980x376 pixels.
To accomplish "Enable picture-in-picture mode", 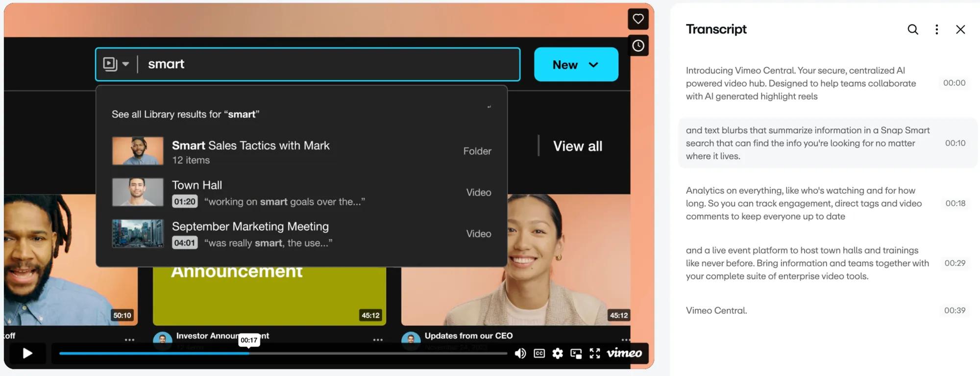I will coord(576,353).
